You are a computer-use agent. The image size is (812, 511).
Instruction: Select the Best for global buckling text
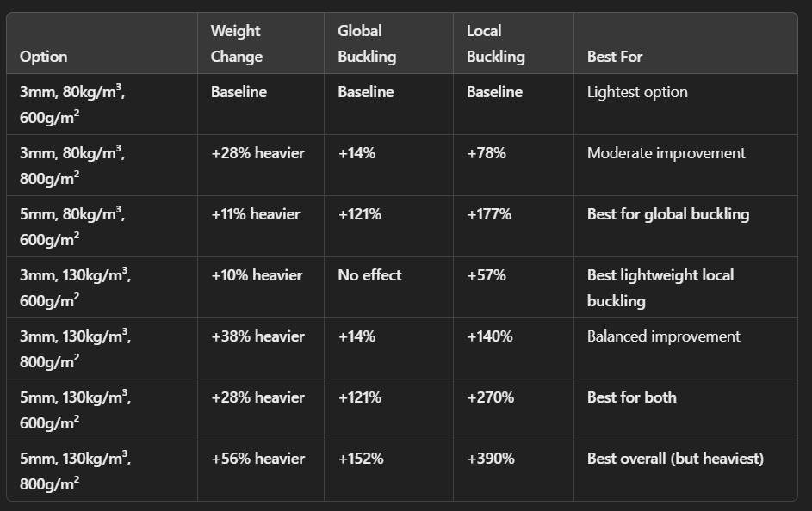[x=668, y=214]
